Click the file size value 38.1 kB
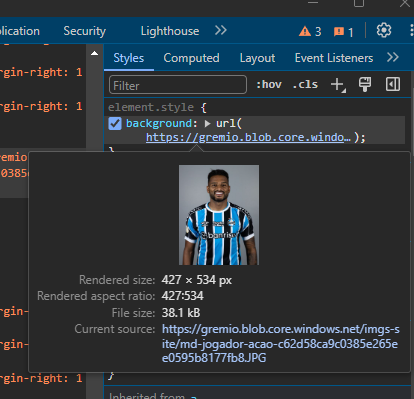This screenshot has width=414, height=399. (x=181, y=313)
